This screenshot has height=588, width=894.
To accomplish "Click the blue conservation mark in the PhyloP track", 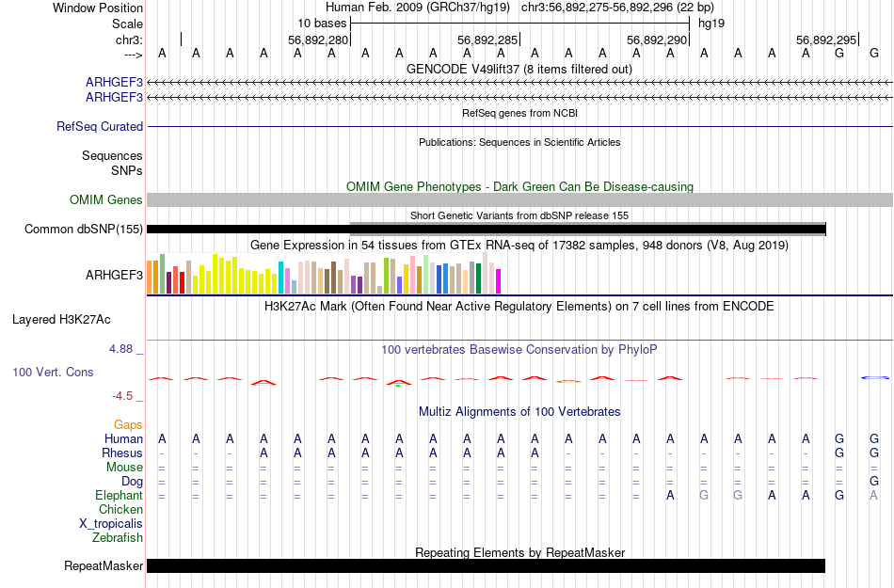I will click(874, 377).
